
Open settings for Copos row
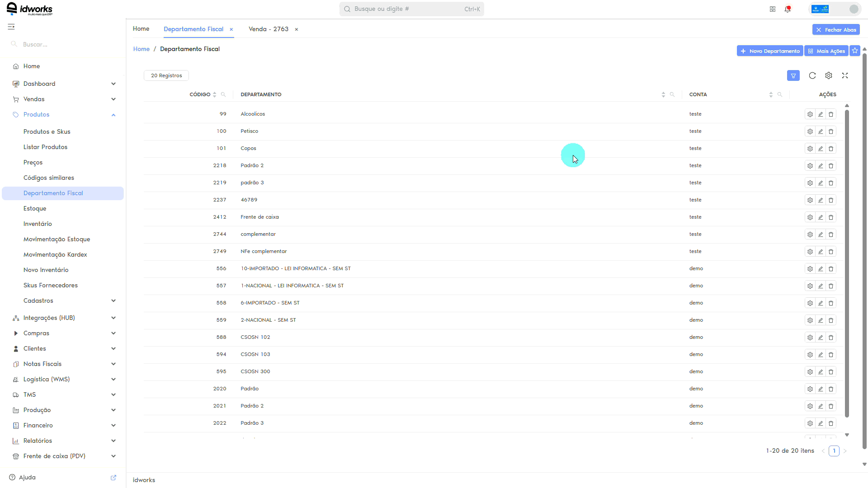[x=810, y=149]
